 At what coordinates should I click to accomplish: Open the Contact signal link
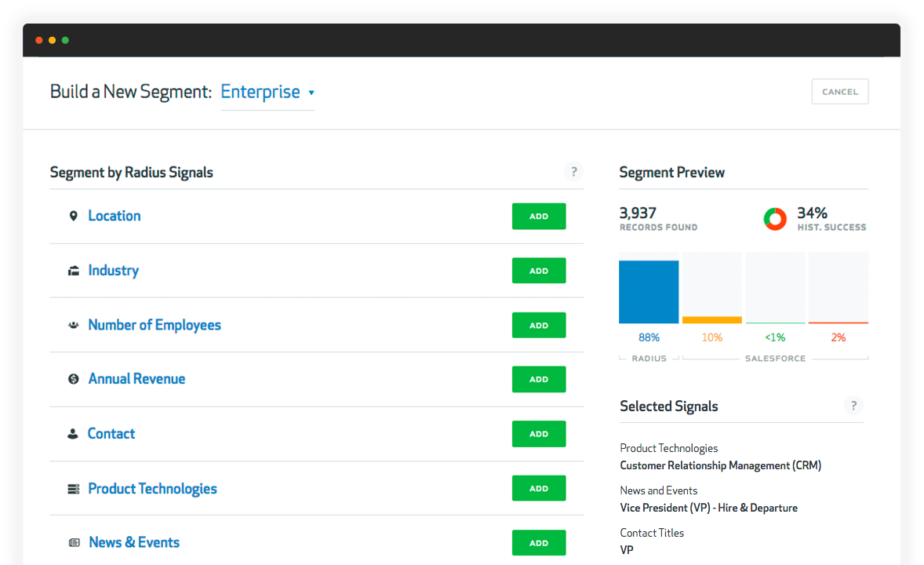tap(111, 433)
